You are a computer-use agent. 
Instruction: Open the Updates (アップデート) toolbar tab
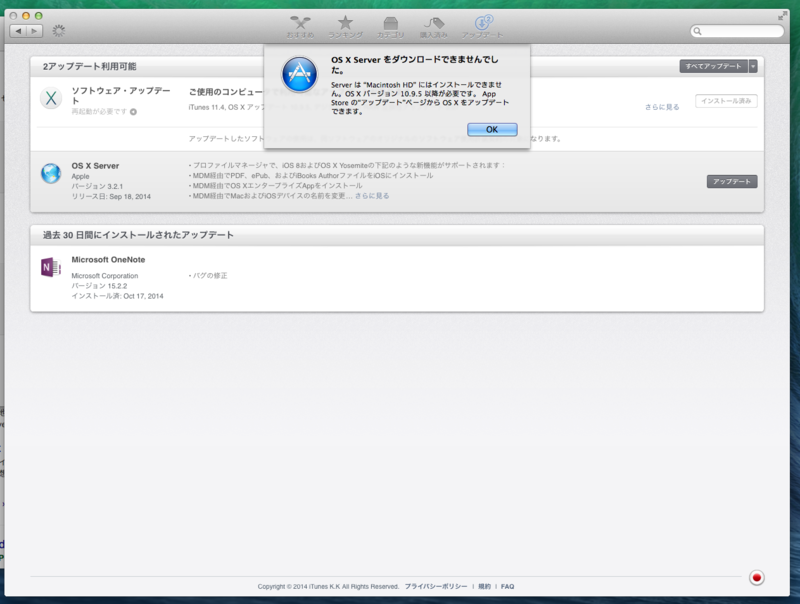[482, 28]
